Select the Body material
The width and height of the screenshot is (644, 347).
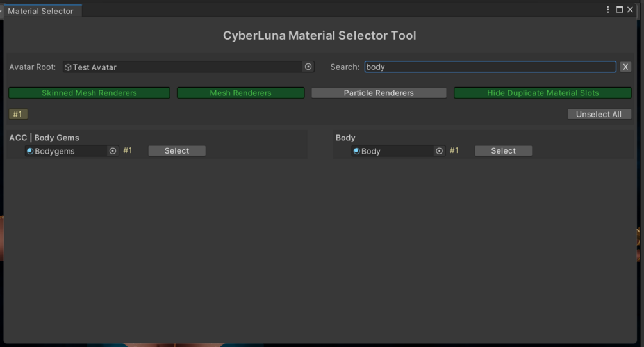504,150
